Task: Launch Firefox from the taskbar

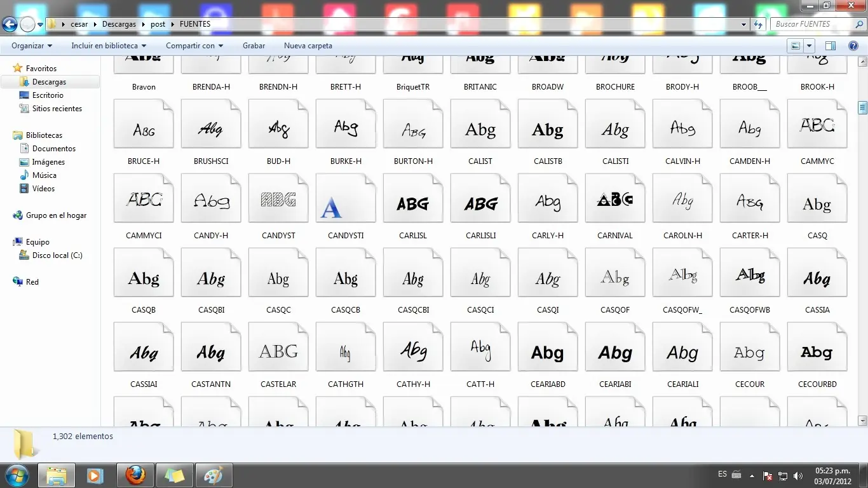Action: (x=135, y=475)
